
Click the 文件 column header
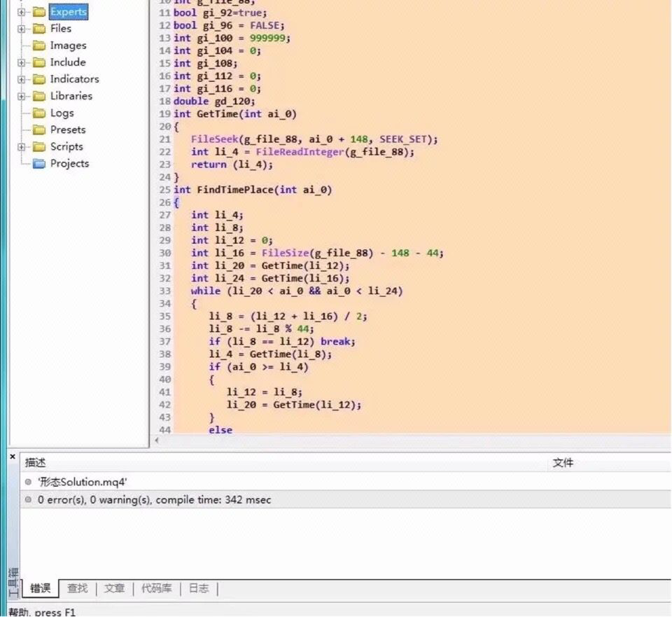pos(564,463)
